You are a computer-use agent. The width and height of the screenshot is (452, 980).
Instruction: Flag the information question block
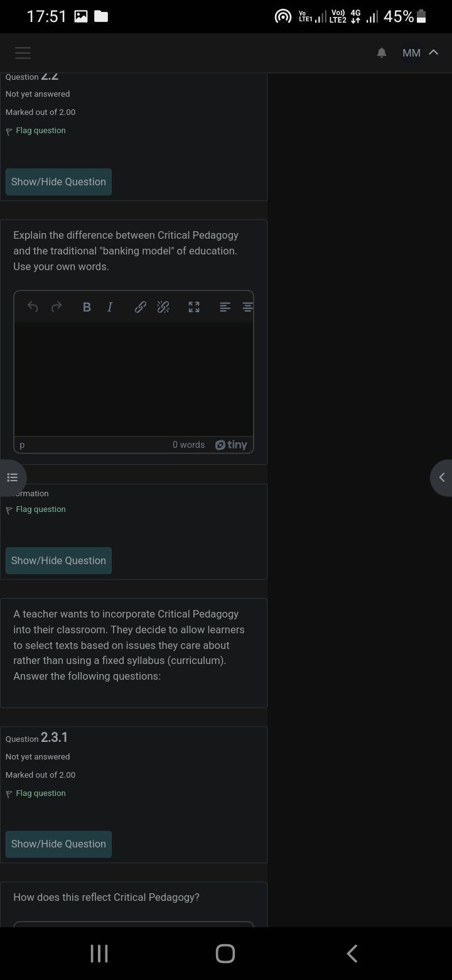[36, 509]
